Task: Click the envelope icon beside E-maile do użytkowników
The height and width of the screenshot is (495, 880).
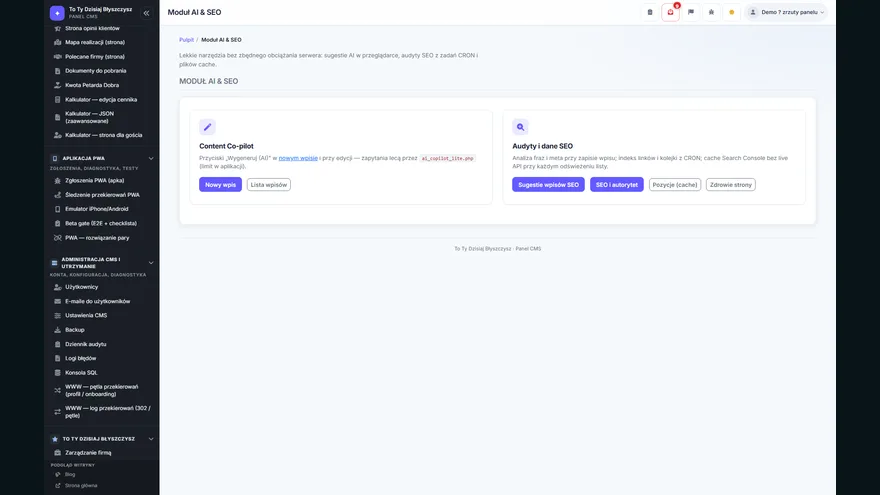Action: 57,301
